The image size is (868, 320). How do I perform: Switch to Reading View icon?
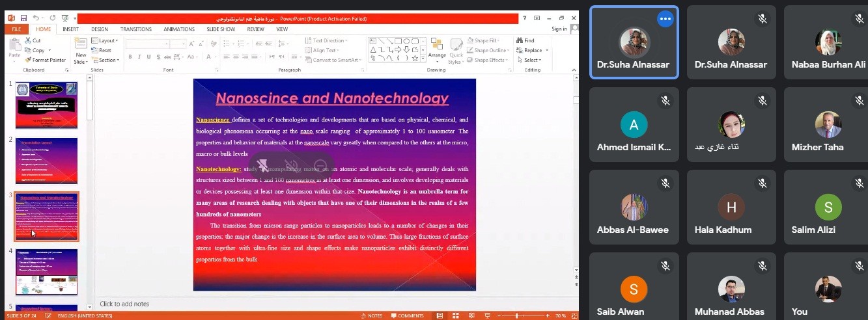pyautogui.click(x=471, y=315)
